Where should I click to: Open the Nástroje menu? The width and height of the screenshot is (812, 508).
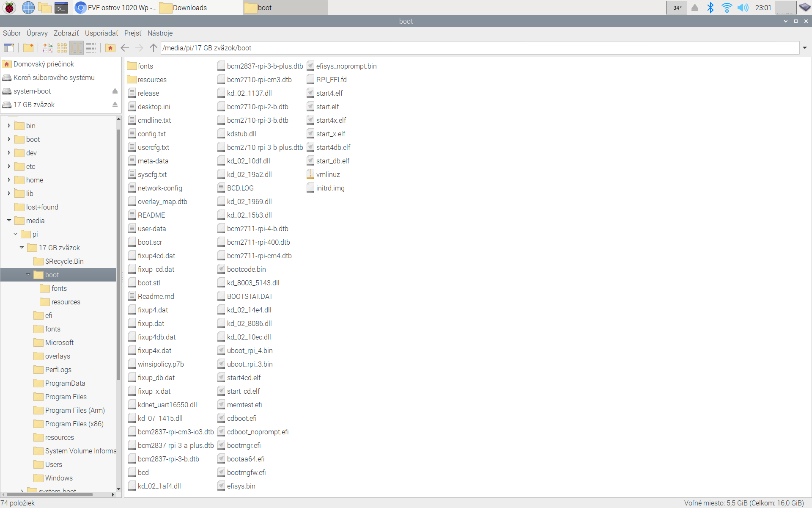[160, 33]
